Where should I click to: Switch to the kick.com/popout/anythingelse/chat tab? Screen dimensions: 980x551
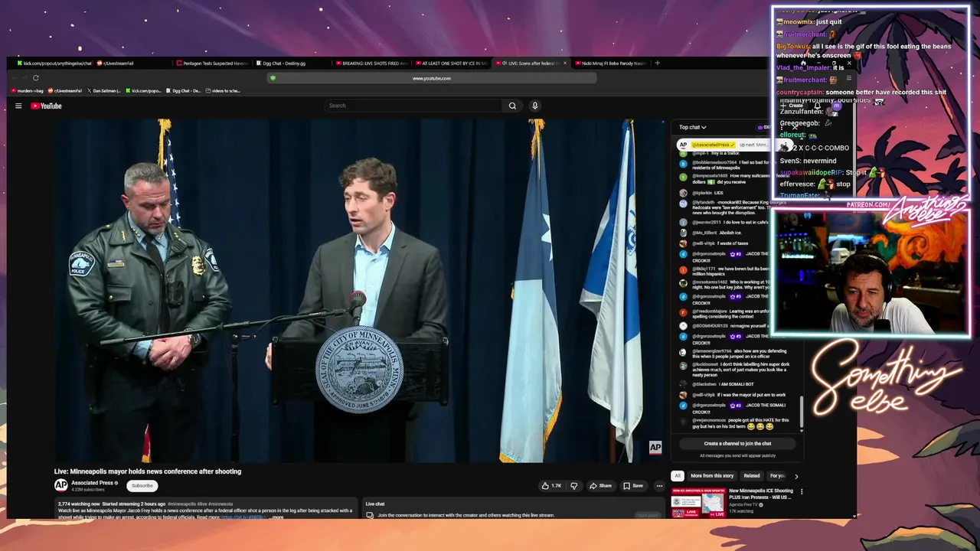coord(54,64)
